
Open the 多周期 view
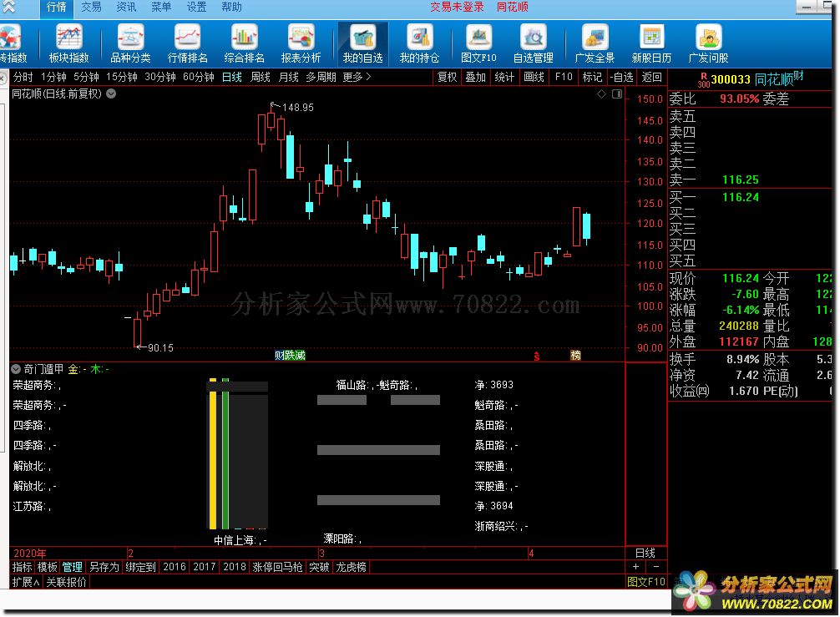point(321,77)
